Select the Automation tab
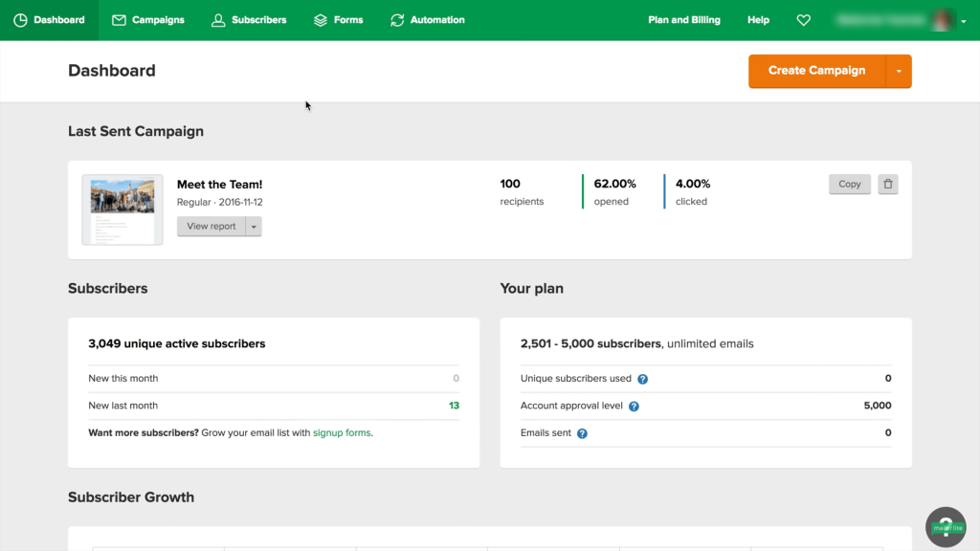 pos(427,20)
